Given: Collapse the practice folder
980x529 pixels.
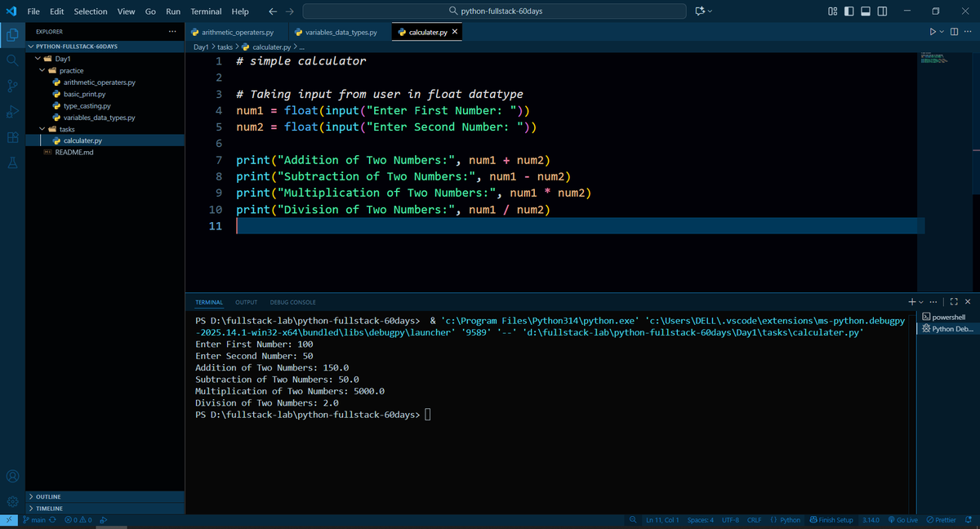Looking at the screenshot, I should 42,70.
